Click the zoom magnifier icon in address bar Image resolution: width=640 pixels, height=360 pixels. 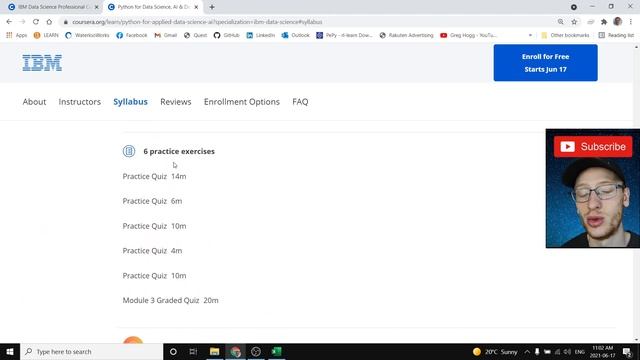pyautogui.click(x=560, y=22)
